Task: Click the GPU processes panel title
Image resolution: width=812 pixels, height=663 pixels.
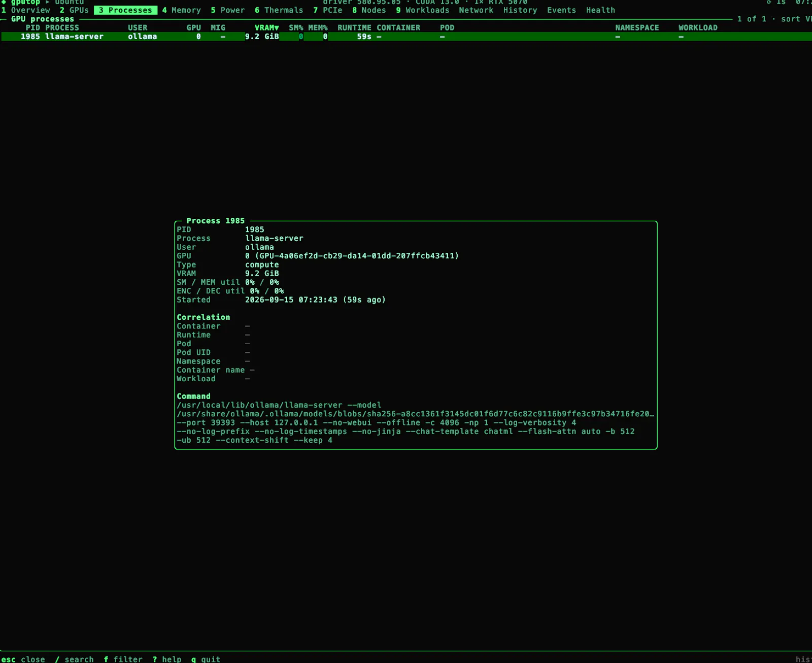Action: pyautogui.click(x=43, y=19)
